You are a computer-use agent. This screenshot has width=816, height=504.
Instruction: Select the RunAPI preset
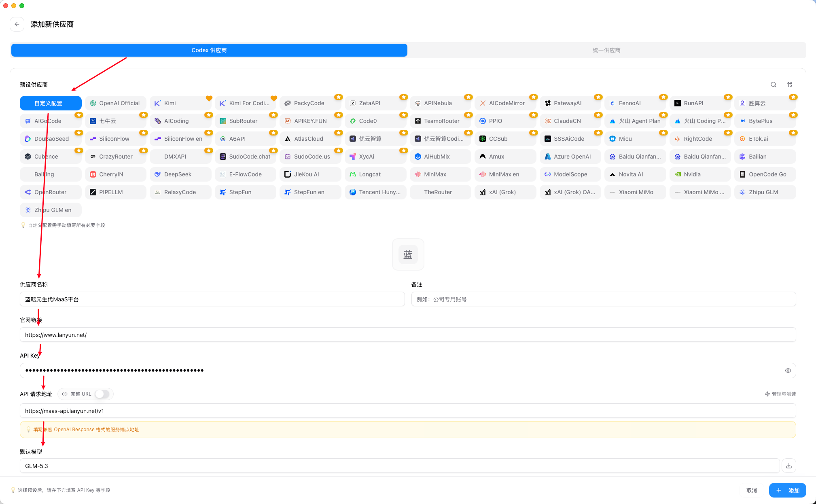click(700, 103)
